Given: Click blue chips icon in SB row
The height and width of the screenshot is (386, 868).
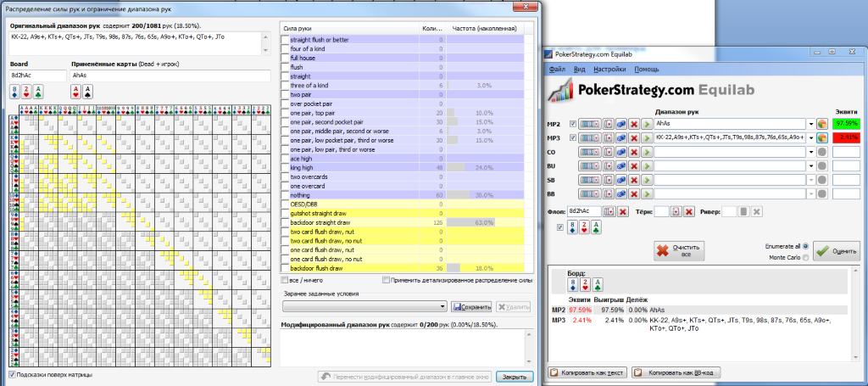Looking at the screenshot, I should point(621,180).
